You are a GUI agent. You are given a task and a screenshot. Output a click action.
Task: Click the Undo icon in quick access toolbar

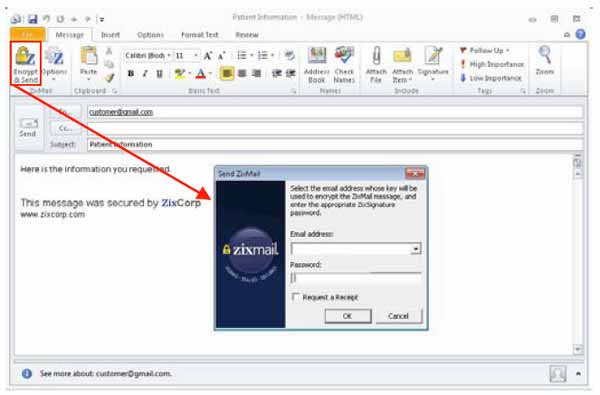point(46,19)
